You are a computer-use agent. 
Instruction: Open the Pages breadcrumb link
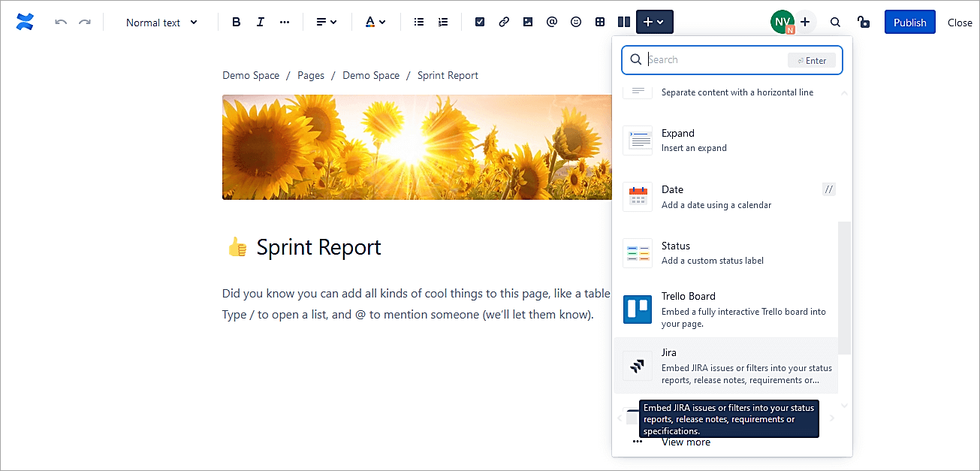(311, 75)
